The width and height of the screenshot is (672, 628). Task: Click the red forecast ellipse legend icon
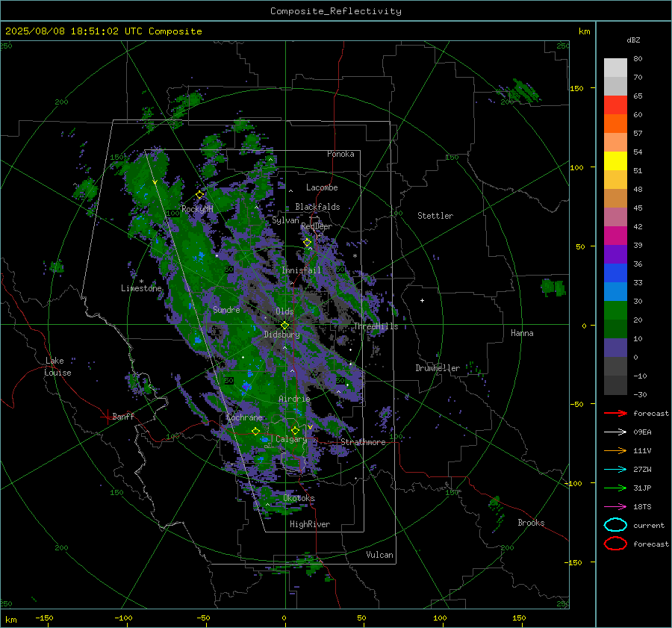click(615, 544)
